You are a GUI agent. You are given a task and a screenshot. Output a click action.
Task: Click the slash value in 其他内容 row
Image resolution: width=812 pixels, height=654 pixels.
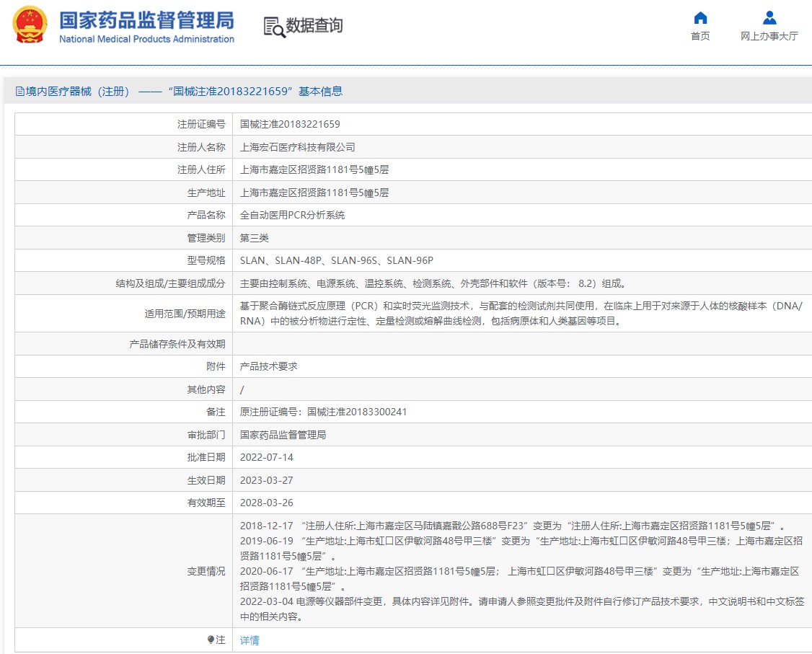[242, 389]
